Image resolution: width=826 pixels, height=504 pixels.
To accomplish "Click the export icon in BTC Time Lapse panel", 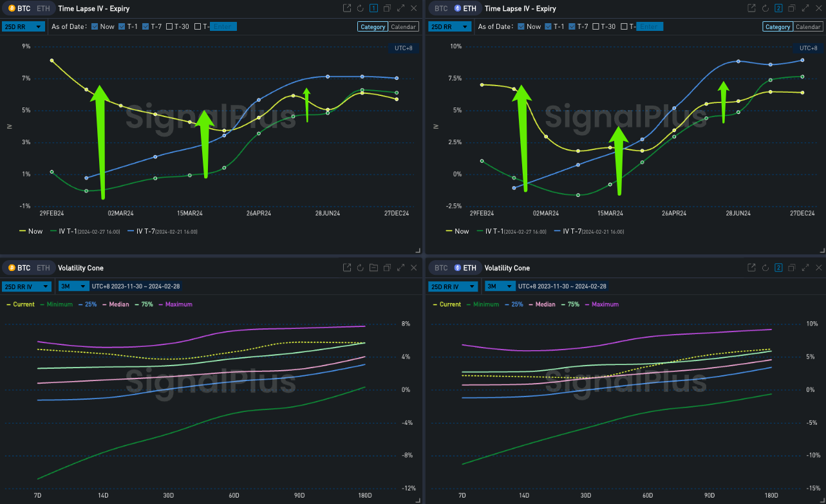I will point(347,8).
